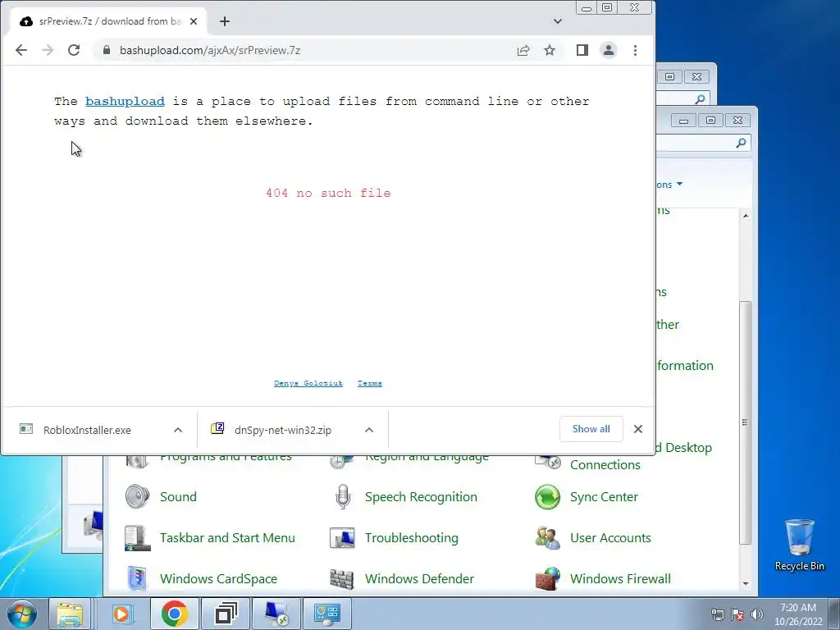
Task: Click the Control Panel search magnifier
Action: pyautogui.click(x=741, y=143)
